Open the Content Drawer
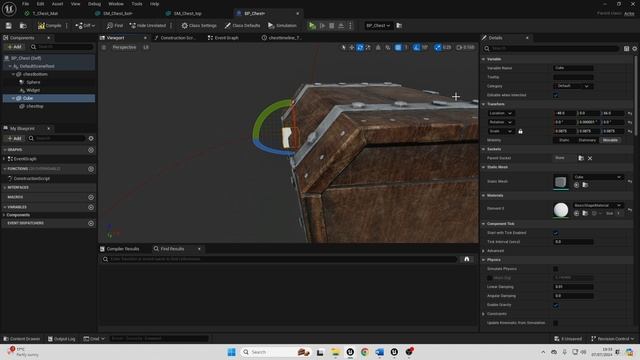This screenshot has width=640, height=360. (x=22, y=339)
